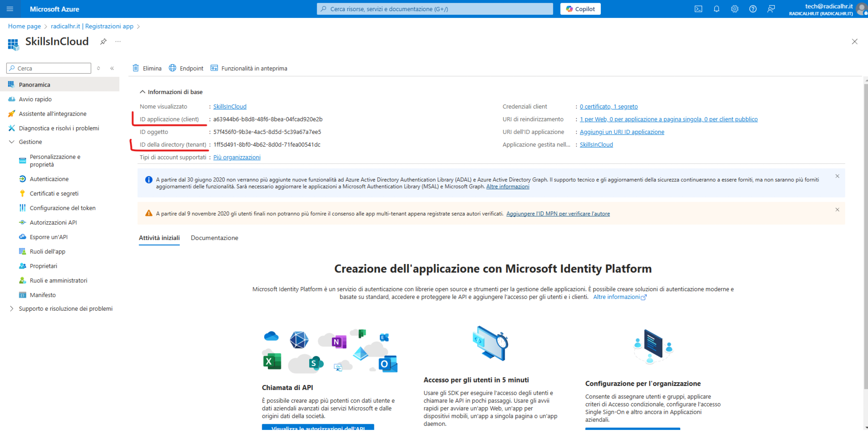
Task: Open radicalhr.it Registrazioni app breadcrumb
Action: 92,26
